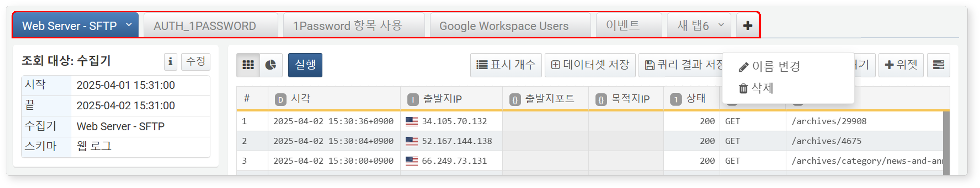The width and height of the screenshot is (980, 188).
Task: Sort by the 출발지IP column header
Action: point(451,99)
